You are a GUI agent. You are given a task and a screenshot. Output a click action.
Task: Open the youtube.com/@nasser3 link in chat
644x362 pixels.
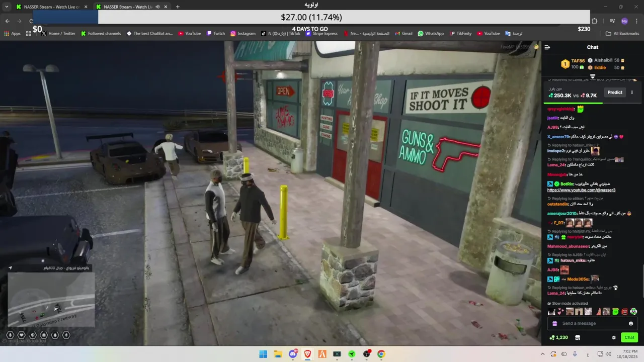tap(581, 190)
